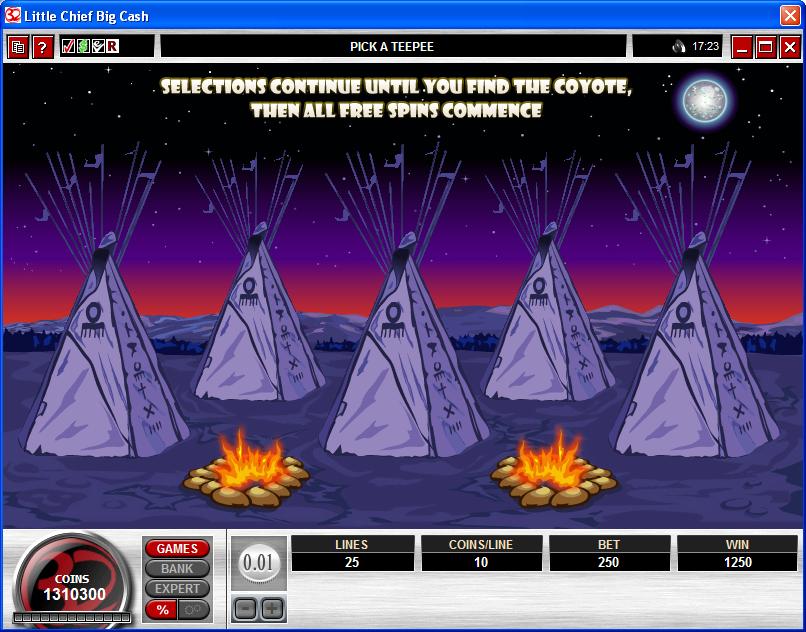The width and height of the screenshot is (806, 632).
Task: Choose the second teepee from the left
Action: pyautogui.click(x=257, y=330)
